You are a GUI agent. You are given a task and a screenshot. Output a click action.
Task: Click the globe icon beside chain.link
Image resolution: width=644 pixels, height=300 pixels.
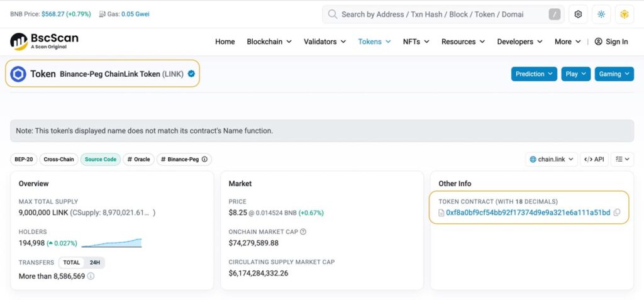(533, 160)
